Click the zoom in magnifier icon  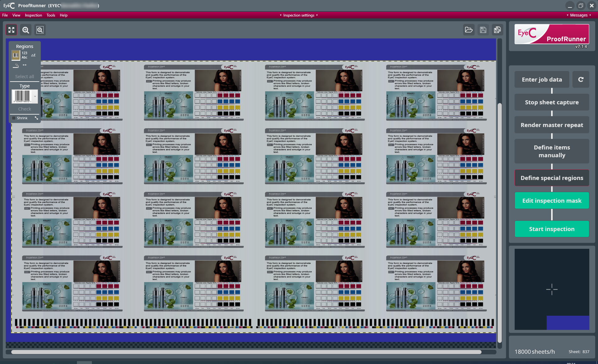[x=26, y=30]
